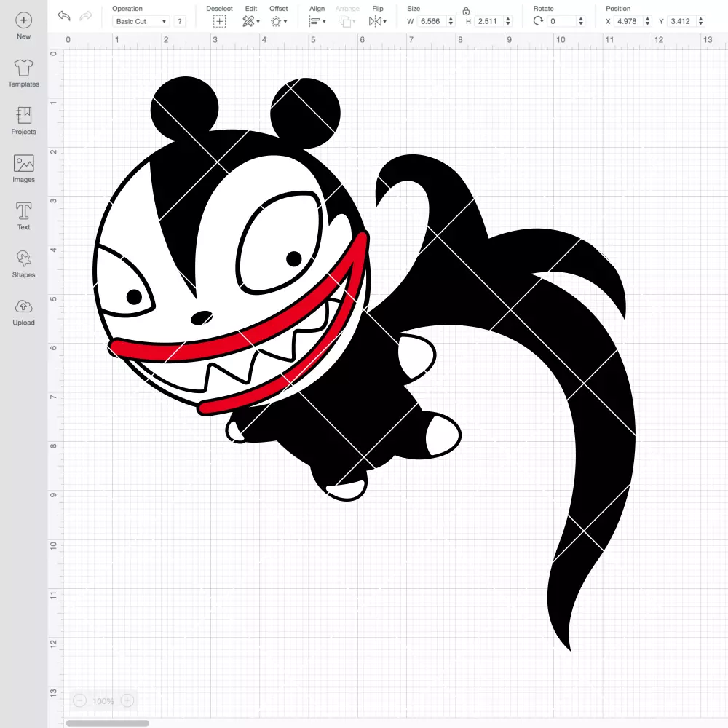Open the Edit tool menu
728x728 pixels.
pyautogui.click(x=248, y=21)
